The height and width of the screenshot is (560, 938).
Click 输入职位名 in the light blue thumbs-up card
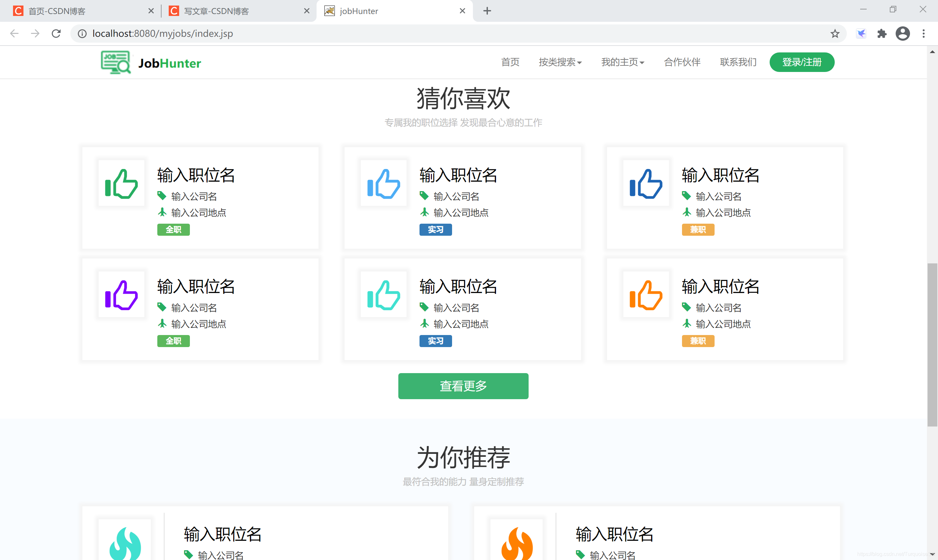(x=458, y=175)
